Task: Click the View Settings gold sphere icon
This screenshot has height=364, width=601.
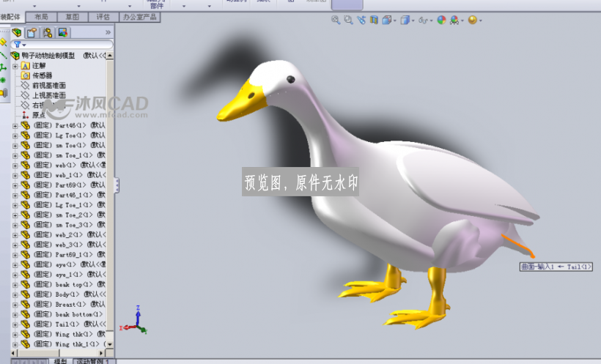Action: (473, 20)
